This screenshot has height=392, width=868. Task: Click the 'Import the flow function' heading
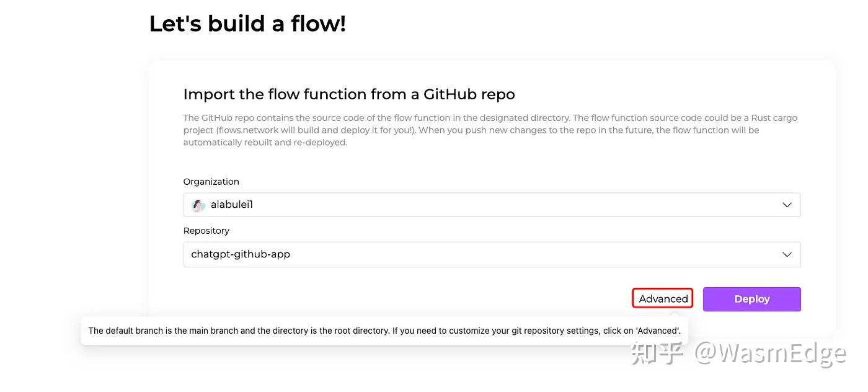point(349,94)
